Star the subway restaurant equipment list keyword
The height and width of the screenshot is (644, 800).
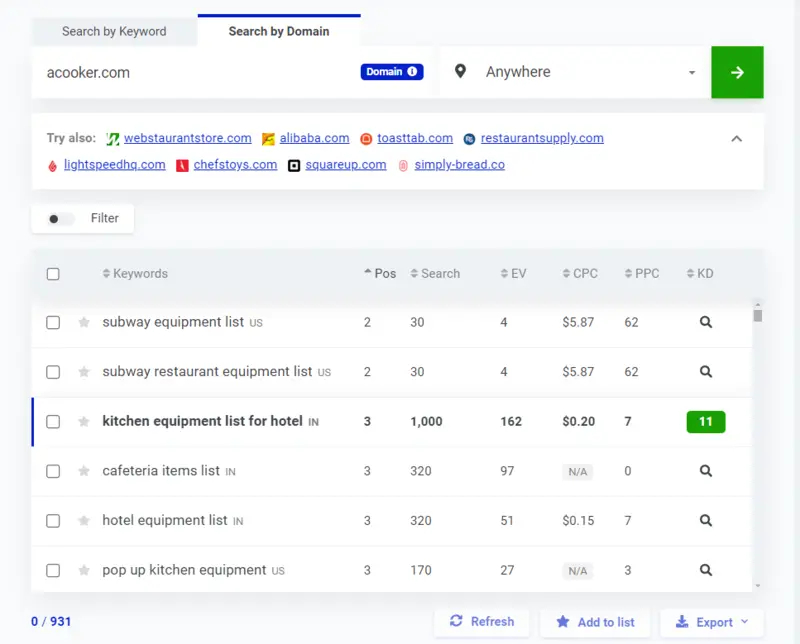tap(84, 371)
